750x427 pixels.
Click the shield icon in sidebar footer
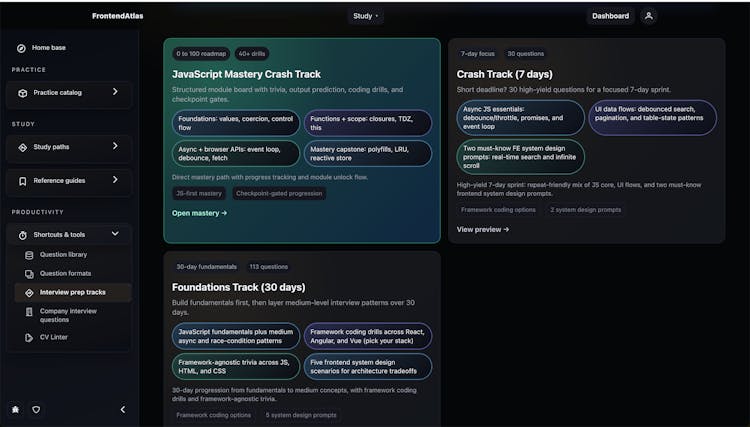pos(36,409)
